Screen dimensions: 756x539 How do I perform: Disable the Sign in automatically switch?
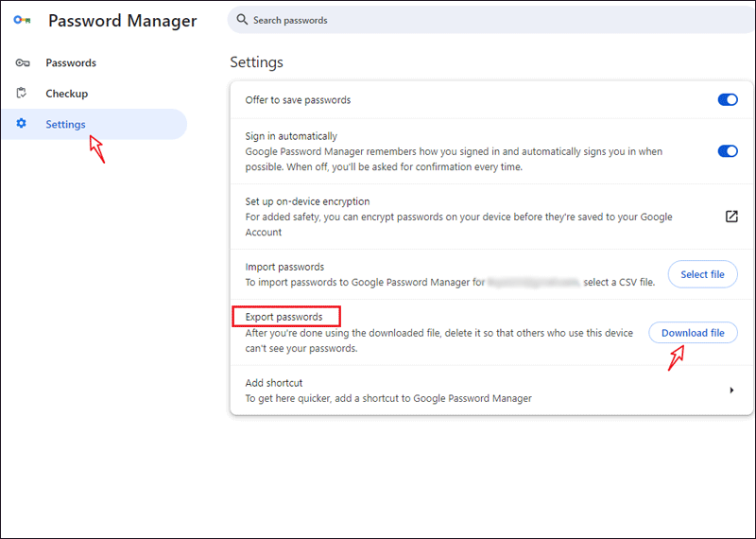[728, 151]
